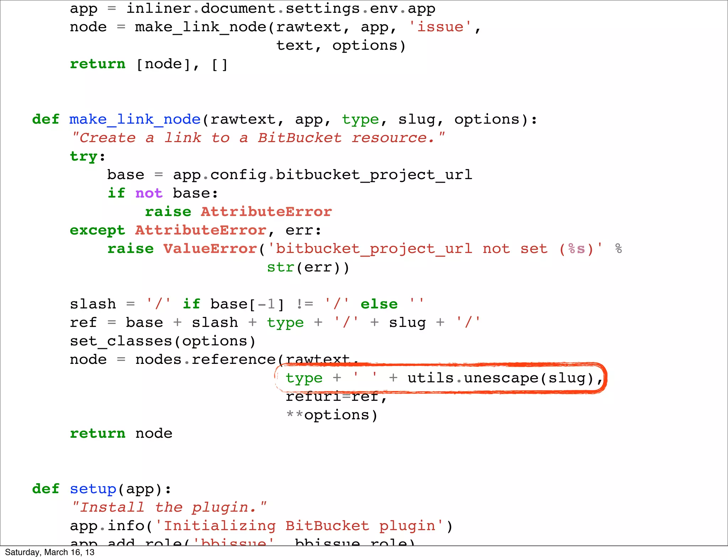Screen dimensions: 728x560
Task: Click 'nodes.reference' in node assignment
Action: point(206,359)
